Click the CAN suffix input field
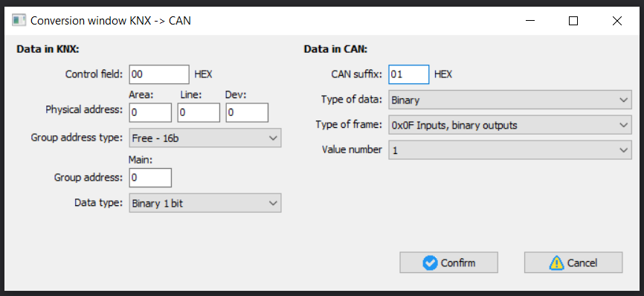 tap(409, 74)
